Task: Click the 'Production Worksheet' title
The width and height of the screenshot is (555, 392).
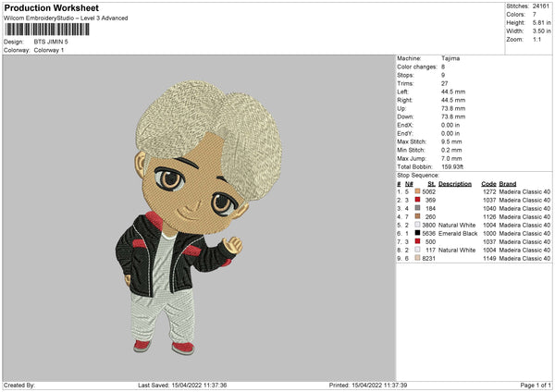Action: coord(51,7)
